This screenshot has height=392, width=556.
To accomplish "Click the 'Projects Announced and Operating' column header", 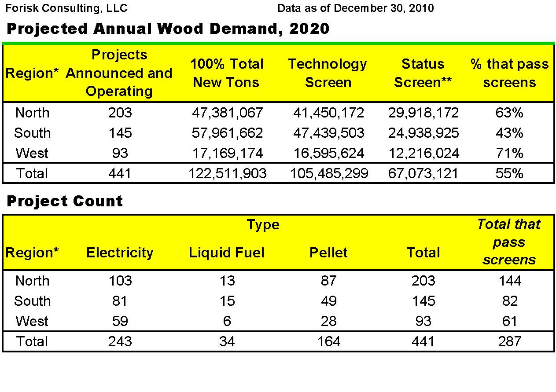I will tap(119, 73).
